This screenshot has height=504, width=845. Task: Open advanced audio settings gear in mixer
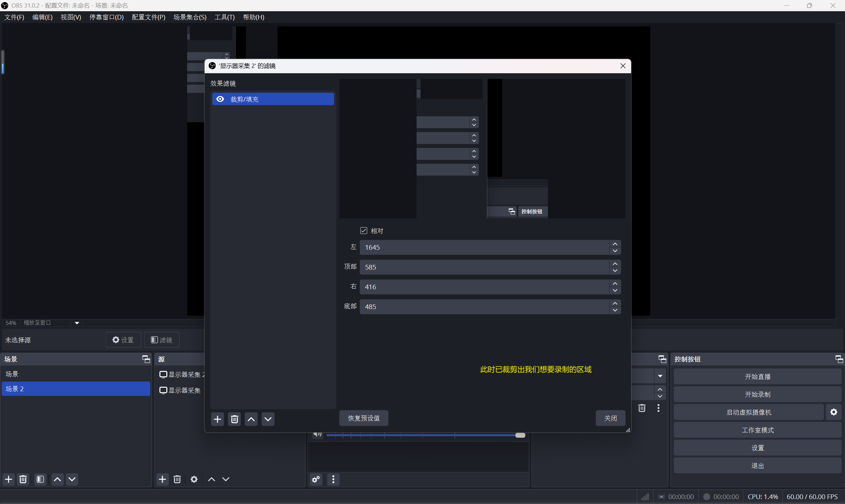(x=316, y=480)
